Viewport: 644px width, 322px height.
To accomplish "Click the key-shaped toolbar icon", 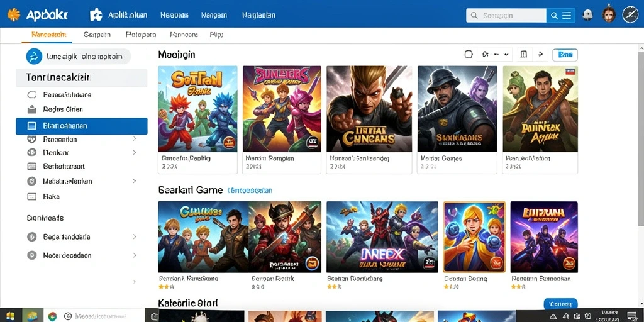I will [x=485, y=54].
